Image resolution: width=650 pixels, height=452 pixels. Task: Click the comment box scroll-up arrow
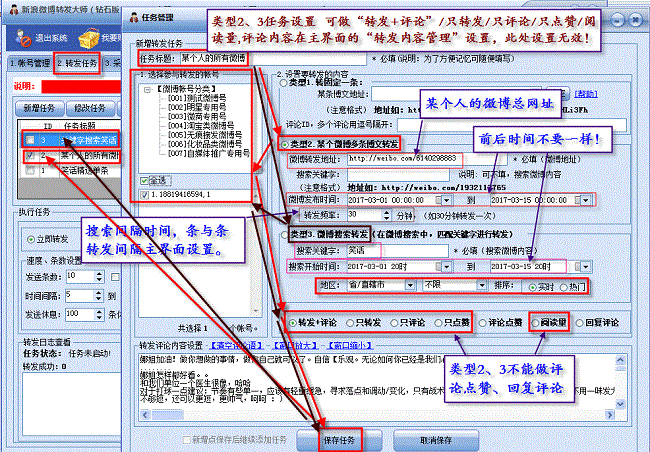[620, 360]
